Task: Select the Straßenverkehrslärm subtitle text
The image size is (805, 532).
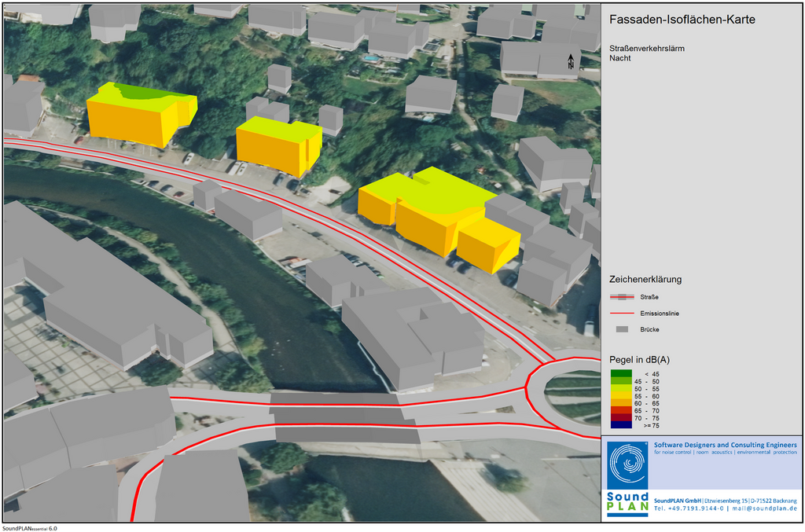Action: (646, 49)
